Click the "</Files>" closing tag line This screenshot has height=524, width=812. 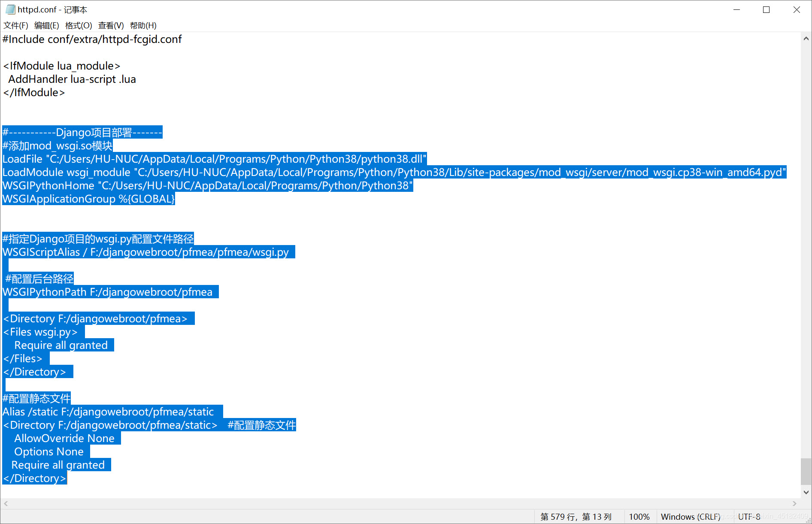pos(23,358)
